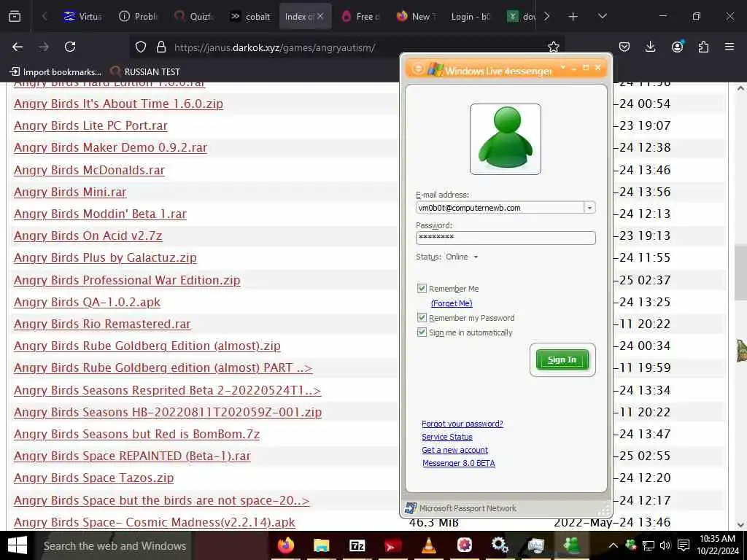Open the shield tracking protection icon
Viewport: 747px width, 560px height.
click(141, 47)
